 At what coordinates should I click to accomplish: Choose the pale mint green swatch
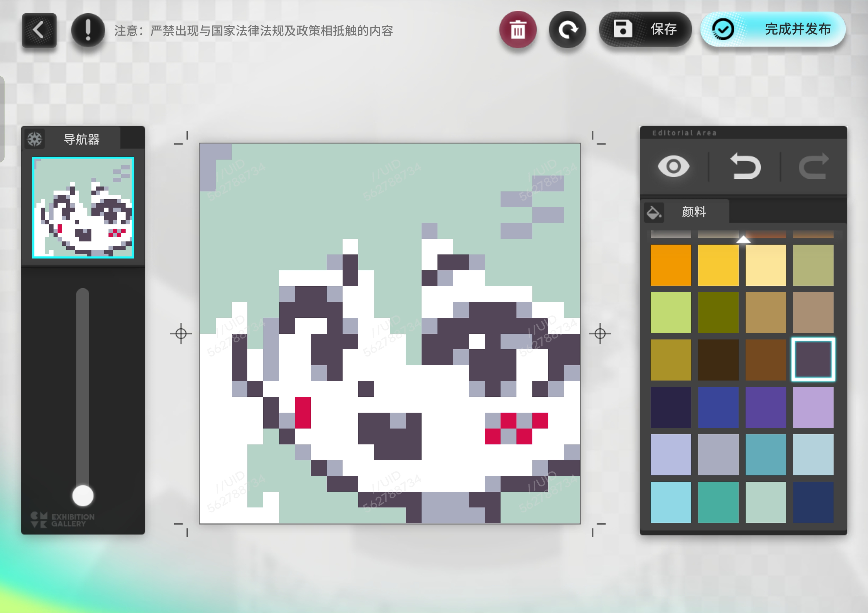[x=766, y=502]
